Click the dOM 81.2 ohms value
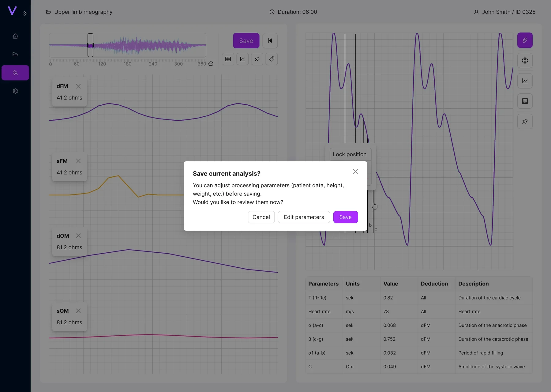Viewport: 551px width, 392px height. (69, 247)
